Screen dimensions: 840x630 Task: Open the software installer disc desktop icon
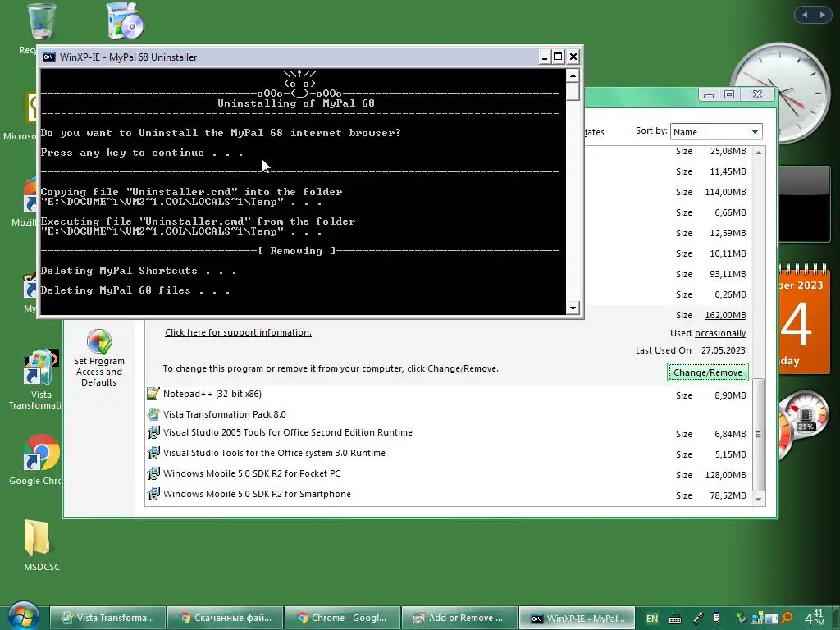point(125,21)
